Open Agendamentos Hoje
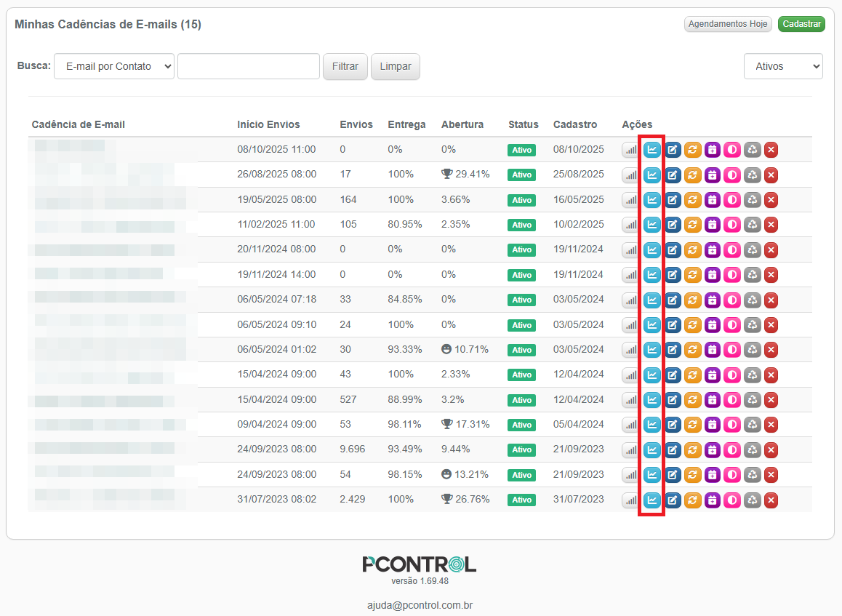Viewport: 842px width, 616px height. (x=727, y=24)
